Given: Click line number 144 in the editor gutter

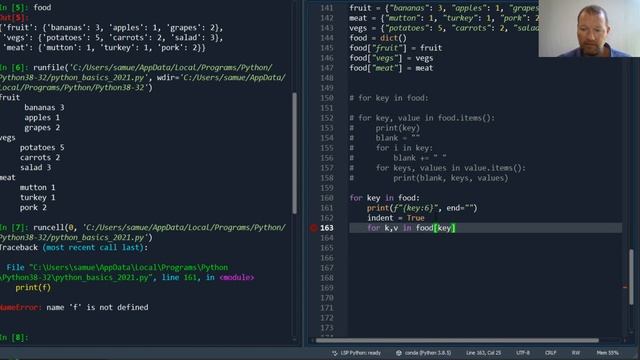Looking at the screenshot, I should pyautogui.click(x=327, y=38).
